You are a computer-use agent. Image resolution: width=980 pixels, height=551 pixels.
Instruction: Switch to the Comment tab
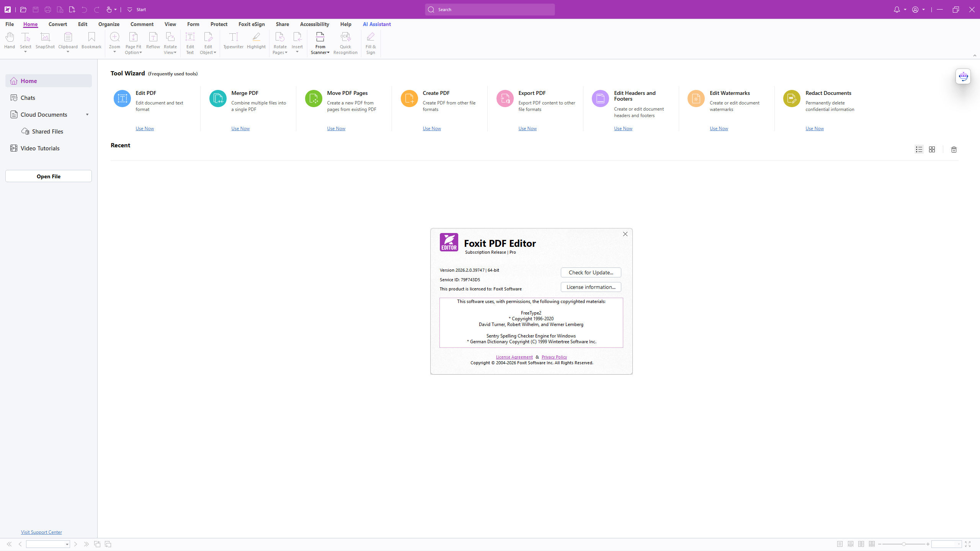click(142, 24)
